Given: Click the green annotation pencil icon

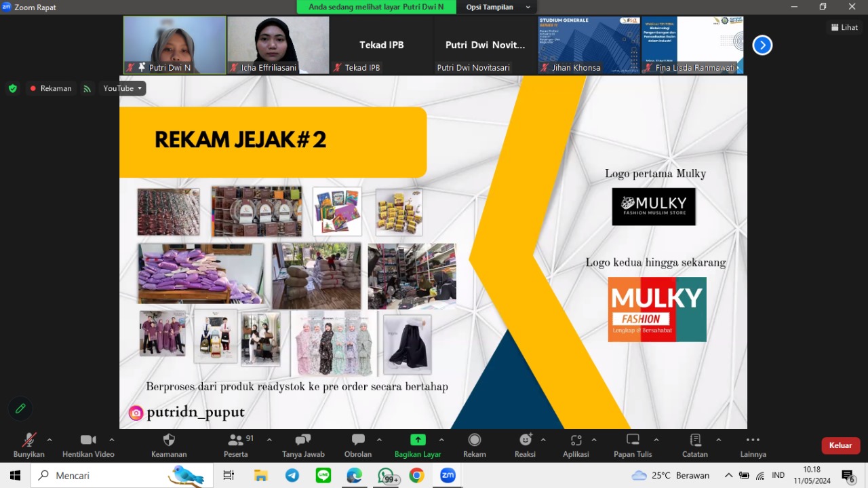Looking at the screenshot, I should click(x=20, y=409).
